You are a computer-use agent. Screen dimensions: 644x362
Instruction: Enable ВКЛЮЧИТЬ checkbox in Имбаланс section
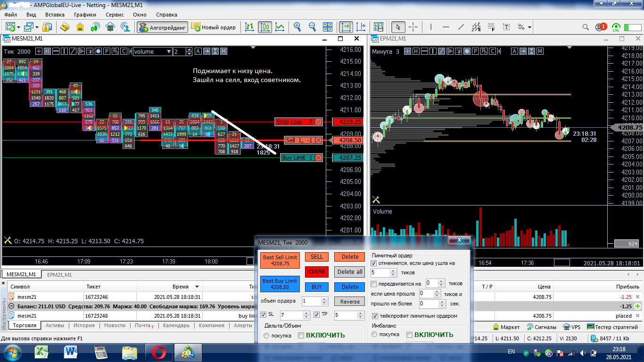pyautogui.click(x=410, y=335)
